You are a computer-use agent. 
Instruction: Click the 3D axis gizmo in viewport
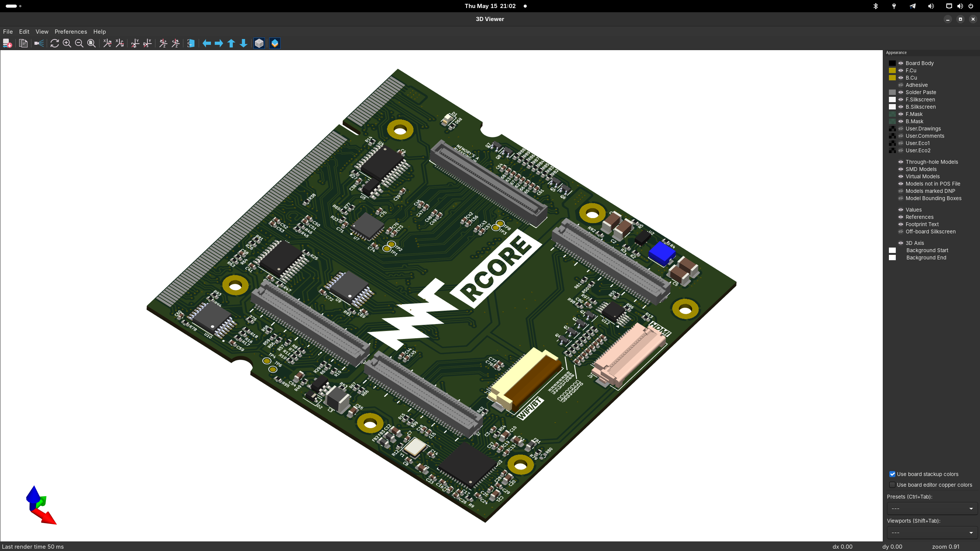click(41, 505)
